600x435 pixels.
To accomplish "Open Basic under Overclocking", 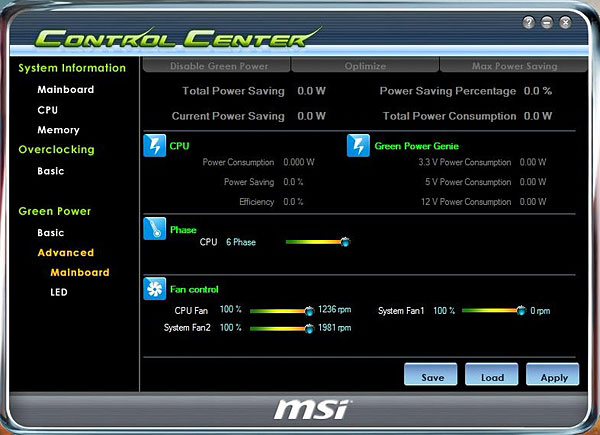I will pyautogui.click(x=51, y=171).
